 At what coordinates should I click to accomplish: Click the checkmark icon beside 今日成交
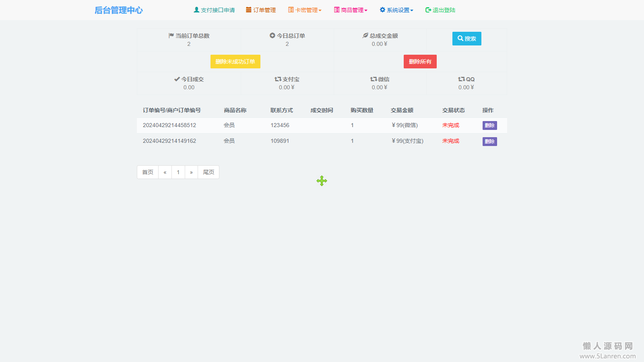177,79
